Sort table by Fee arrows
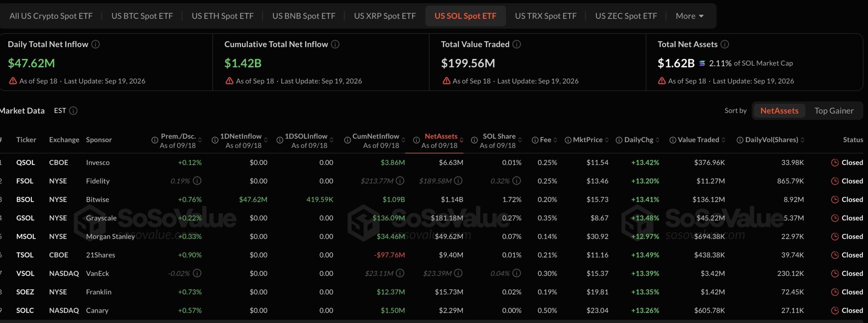 click(x=555, y=140)
